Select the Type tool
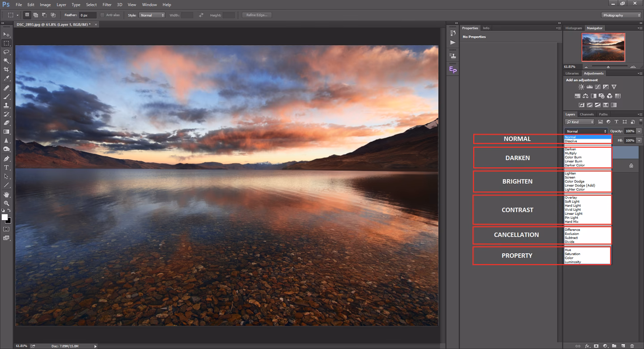The image size is (644, 349). click(7, 167)
